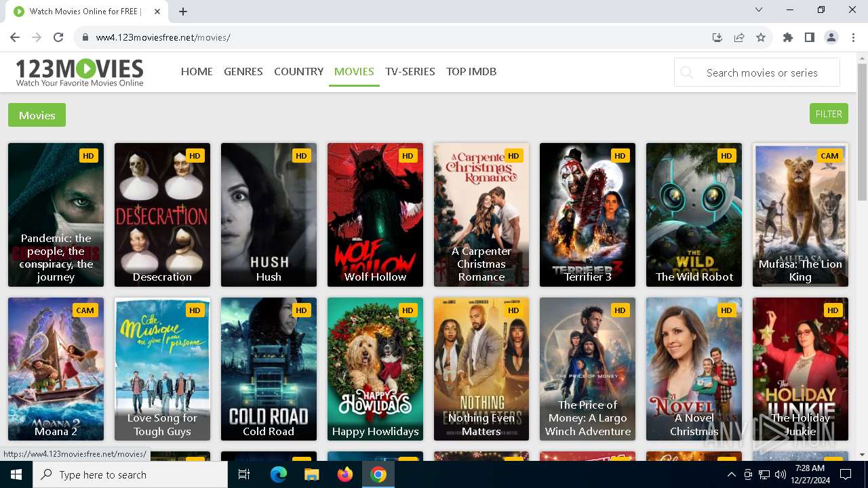Open The Holiday Junkie poster
Viewport: 868px width, 488px height.
(800, 369)
